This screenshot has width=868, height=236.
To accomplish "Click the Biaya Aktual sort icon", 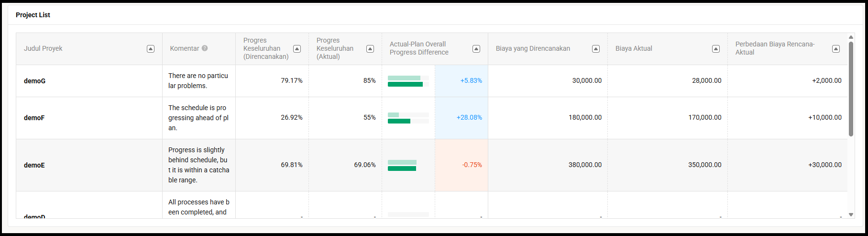I will [x=716, y=49].
